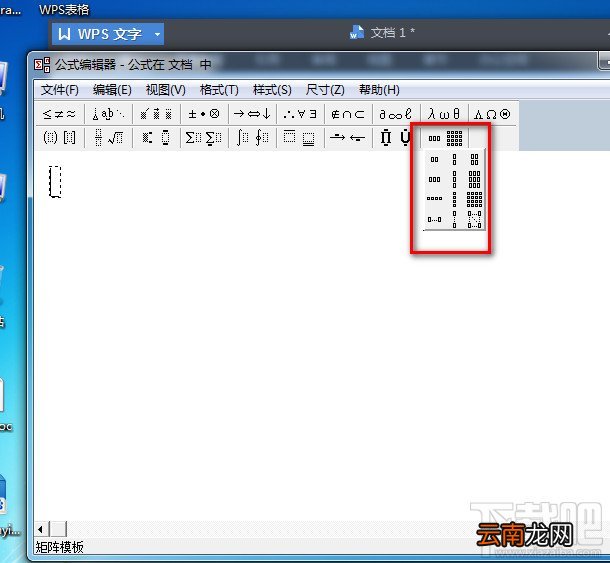Open the miscellaneous symbols palette (∂∞ℓ)
Viewport: 610px width, 563px height.
[x=396, y=114]
